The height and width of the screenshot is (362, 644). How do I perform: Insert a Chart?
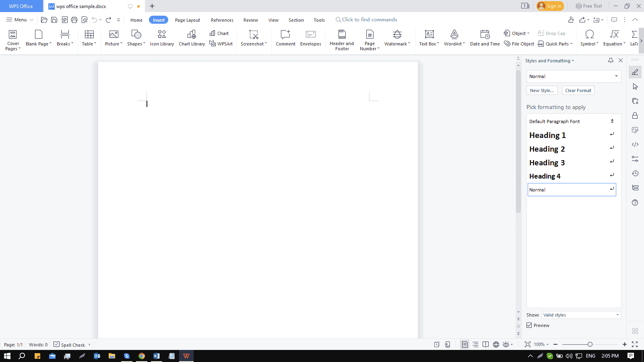tap(219, 33)
